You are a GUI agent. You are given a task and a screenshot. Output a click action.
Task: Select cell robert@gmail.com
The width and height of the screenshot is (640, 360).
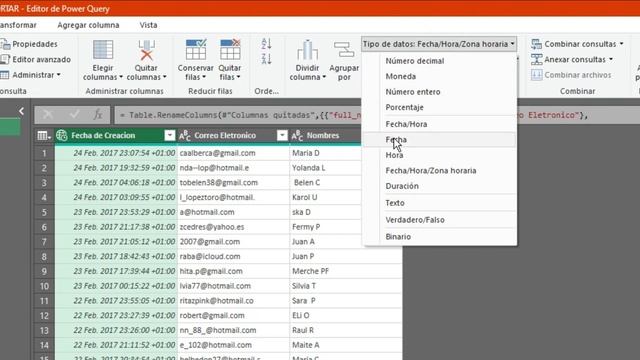[x=233, y=316]
